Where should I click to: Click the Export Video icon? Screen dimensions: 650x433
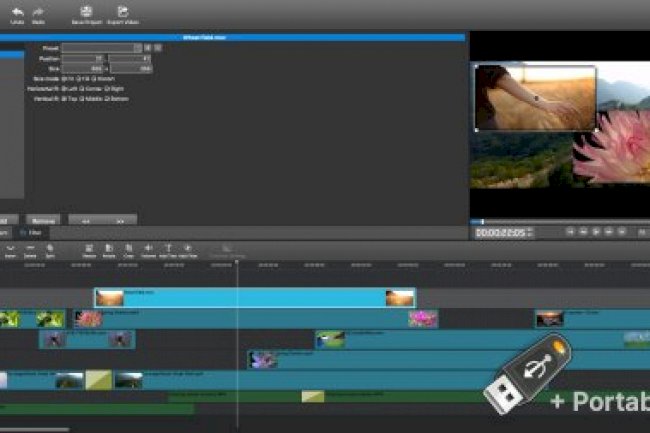coord(122,12)
